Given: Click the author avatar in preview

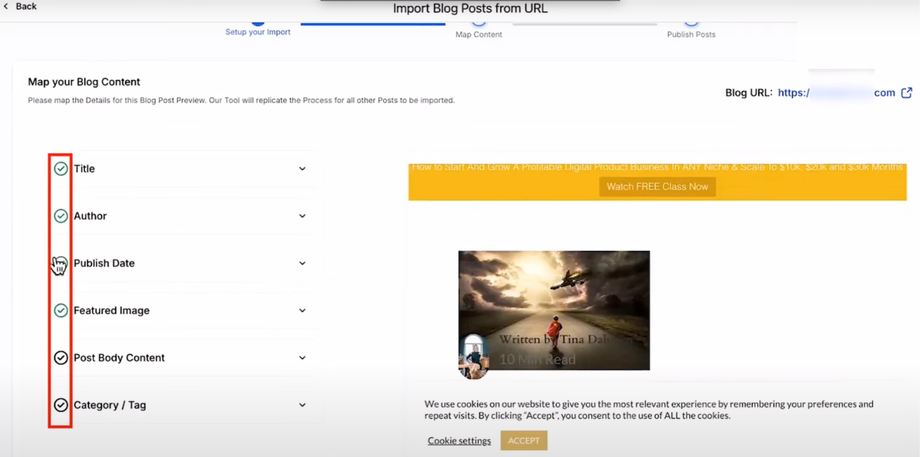Looking at the screenshot, I should click(473, 357).
